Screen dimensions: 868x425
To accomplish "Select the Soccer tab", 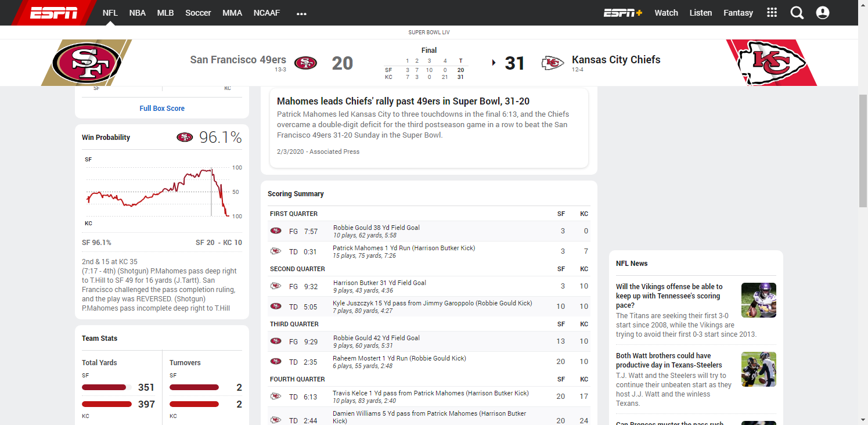I will pyautogui.click(x=198, y=13).
